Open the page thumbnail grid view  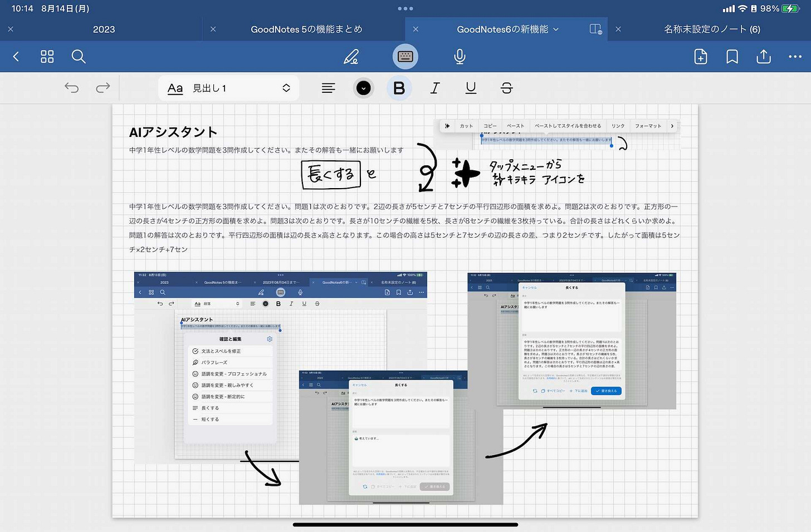pyautogui.click(x=47, y=56)
